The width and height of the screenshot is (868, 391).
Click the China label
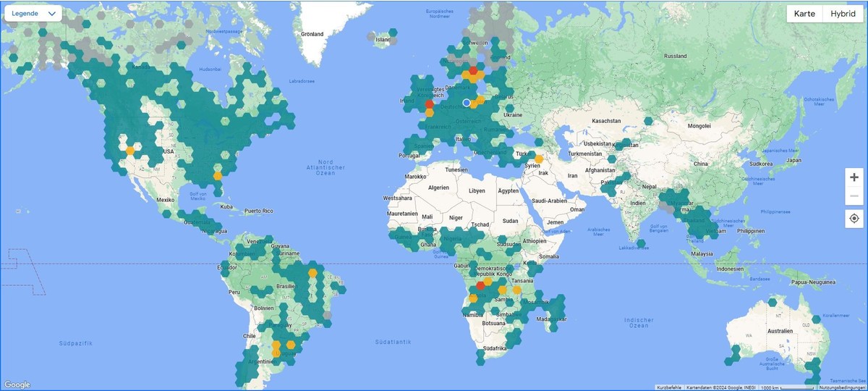pos(701,164)
